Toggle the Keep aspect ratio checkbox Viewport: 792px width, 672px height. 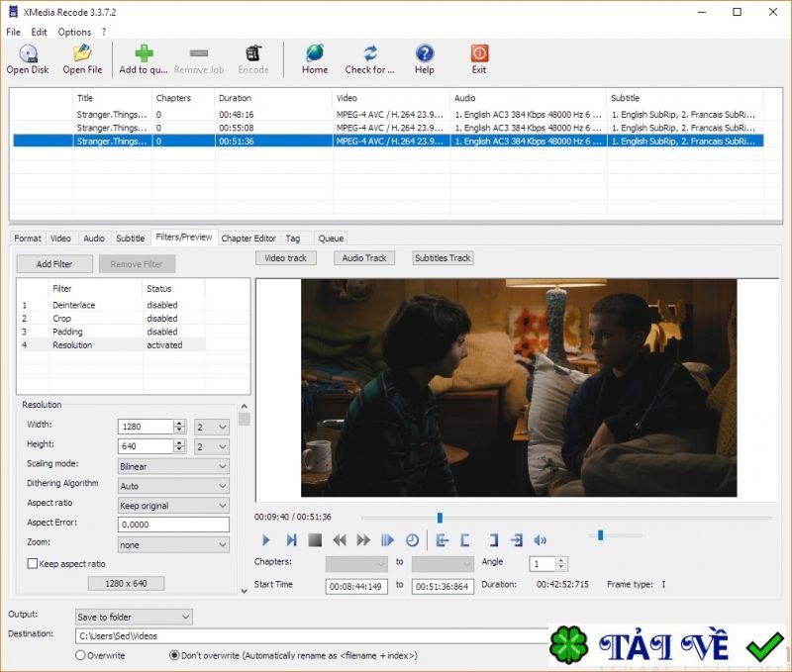31,563
